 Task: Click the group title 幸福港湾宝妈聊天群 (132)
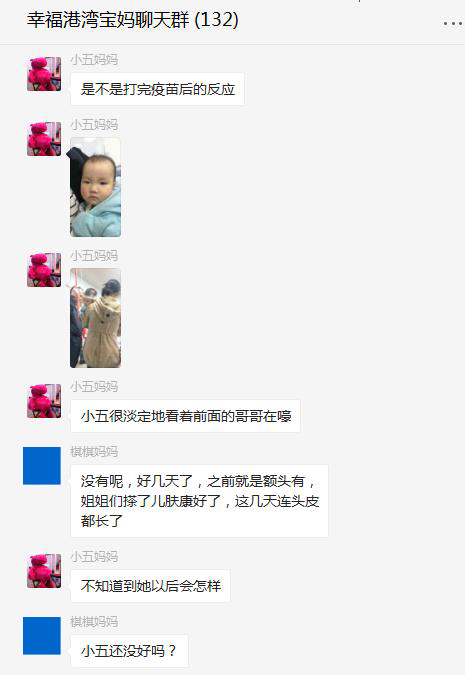click(x=133, y=20)
